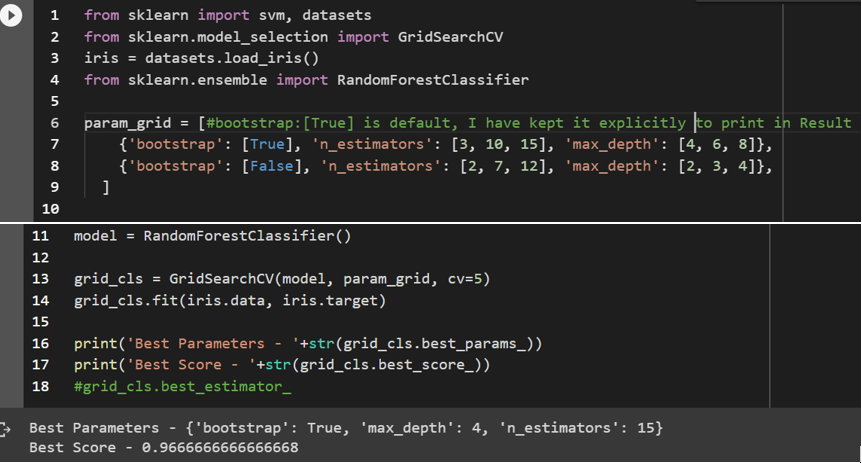Click the 'Best Parameters' output line
Image resolution: width=862 pixels, height=463 pixels.
click(x=346, y=428)
